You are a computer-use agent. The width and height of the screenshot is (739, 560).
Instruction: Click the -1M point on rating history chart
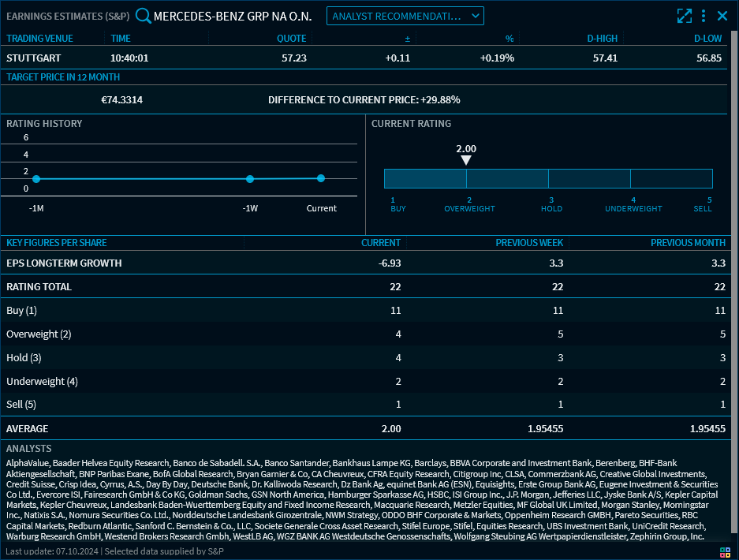[36, 179]
